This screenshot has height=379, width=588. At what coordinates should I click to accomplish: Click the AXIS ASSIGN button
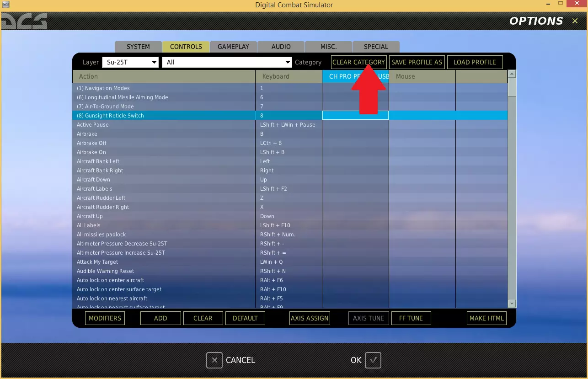310,318
